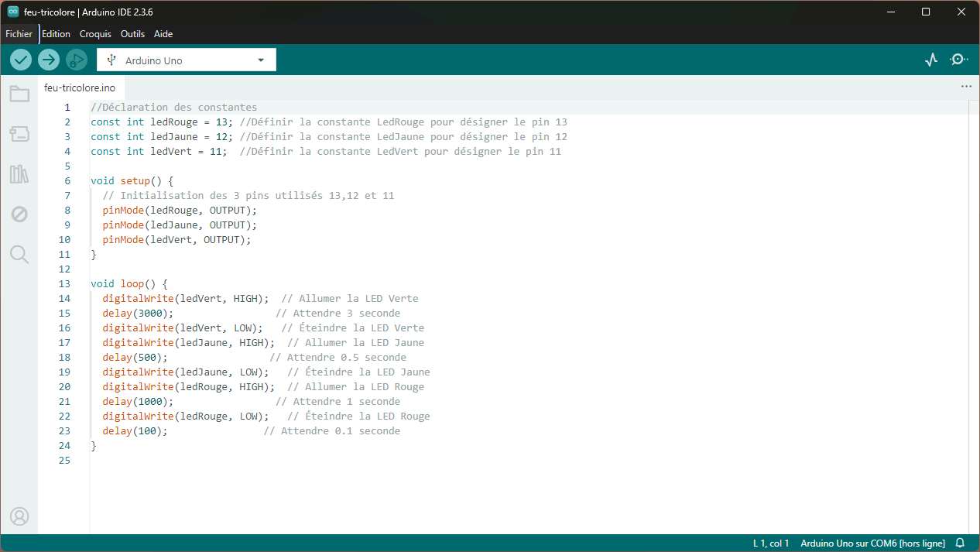Viewport: 980px width, 552px height.
Task: Open the Outils menu
Action: point(132,34)
